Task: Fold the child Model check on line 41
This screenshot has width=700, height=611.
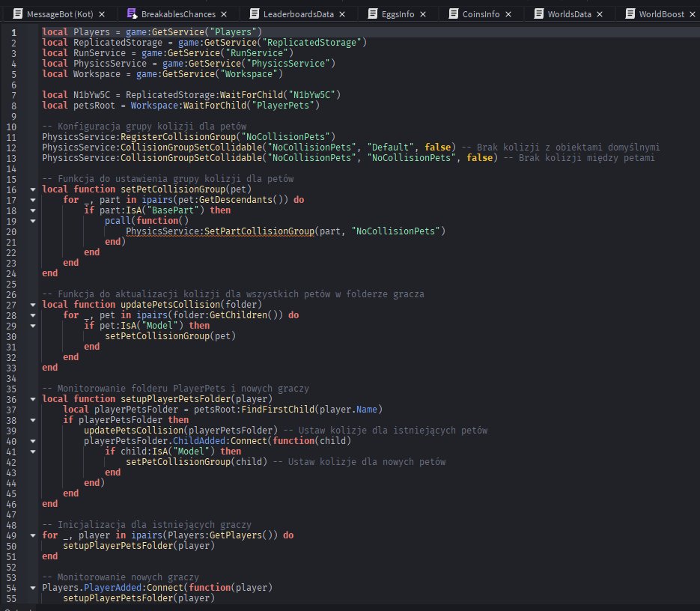Action: (33, 452)
